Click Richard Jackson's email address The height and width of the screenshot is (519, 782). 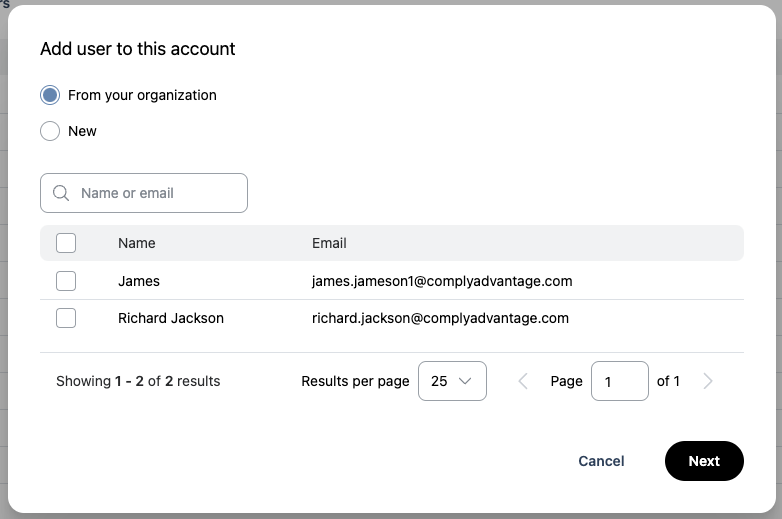(440, 318)
